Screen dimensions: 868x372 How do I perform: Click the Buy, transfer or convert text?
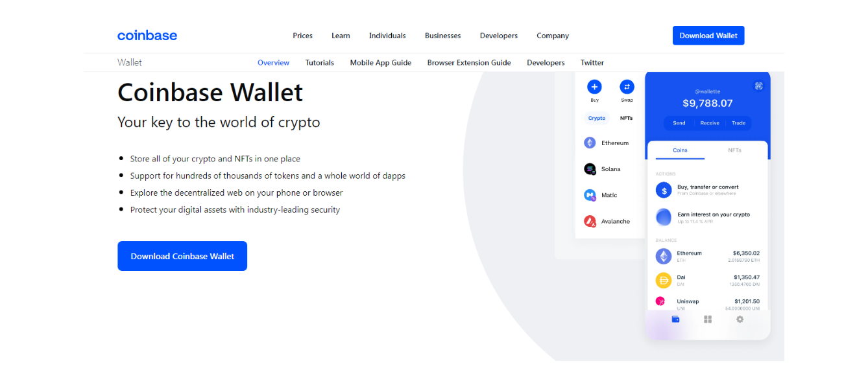pos(708,187)
